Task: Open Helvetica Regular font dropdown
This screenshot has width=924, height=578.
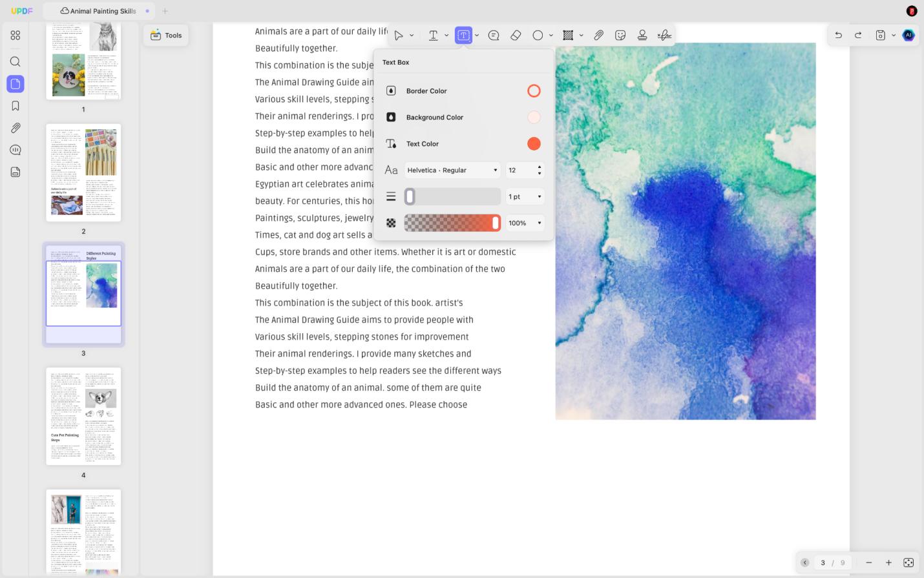Action: click(452, 170)
